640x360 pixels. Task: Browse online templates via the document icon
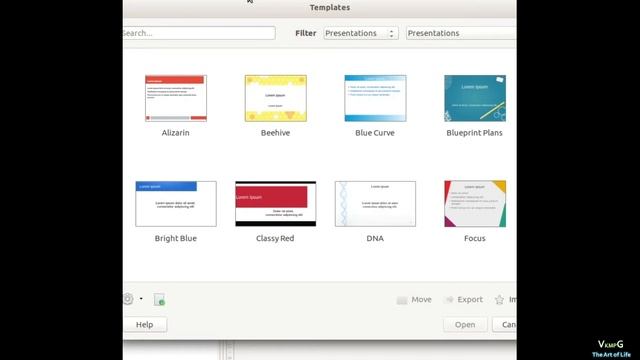(159, 300)
